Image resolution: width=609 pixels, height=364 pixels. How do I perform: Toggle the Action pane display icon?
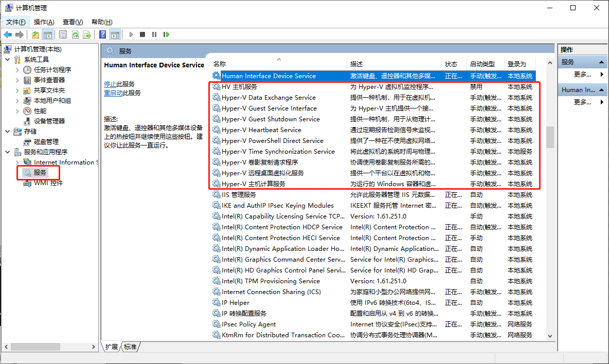115,34
